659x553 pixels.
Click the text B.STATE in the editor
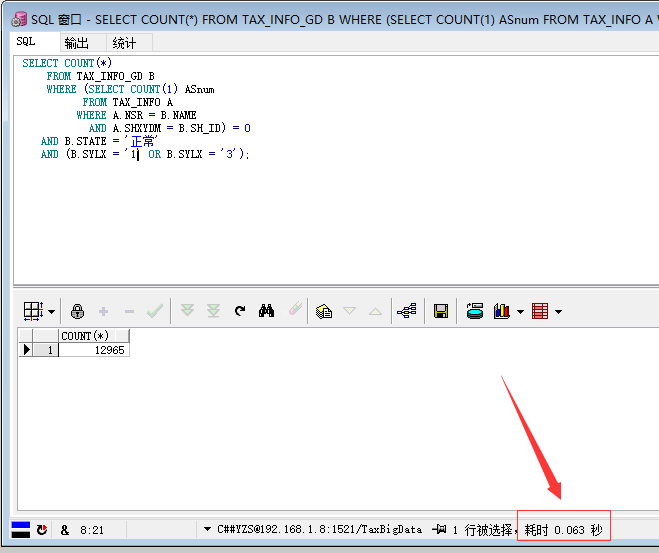click(x=85, y=141)
